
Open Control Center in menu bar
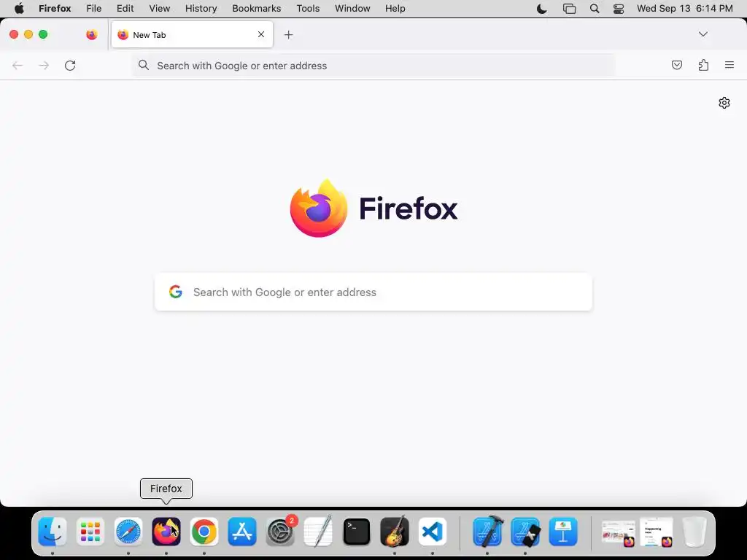click(x=619, y=9)
